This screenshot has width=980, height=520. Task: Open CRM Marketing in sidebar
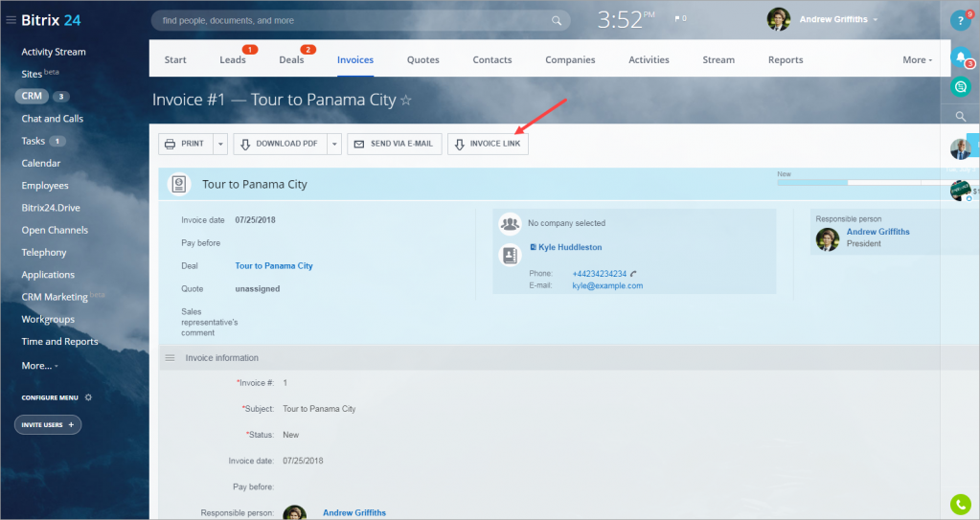55,297
